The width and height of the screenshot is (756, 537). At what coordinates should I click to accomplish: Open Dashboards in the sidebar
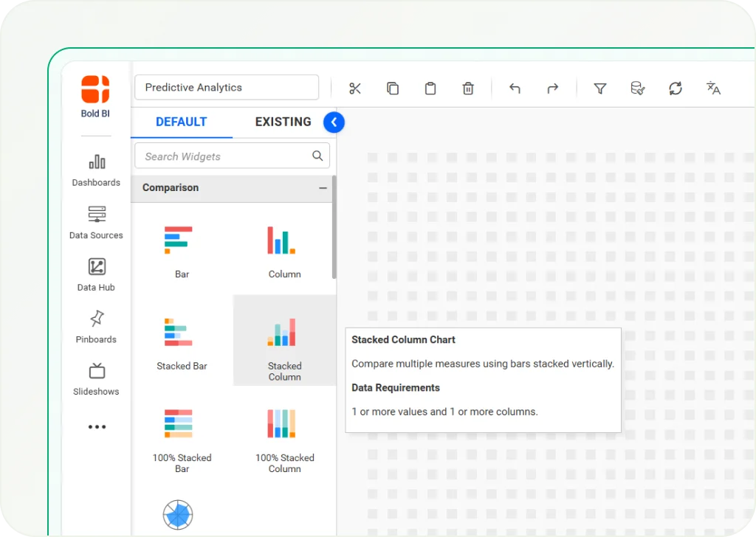point(96,170)
